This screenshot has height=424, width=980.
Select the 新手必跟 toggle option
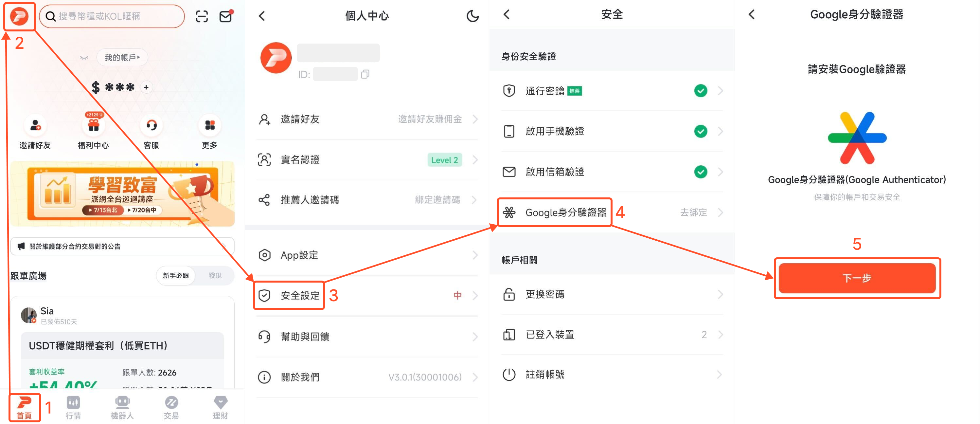tap(176, 275)
